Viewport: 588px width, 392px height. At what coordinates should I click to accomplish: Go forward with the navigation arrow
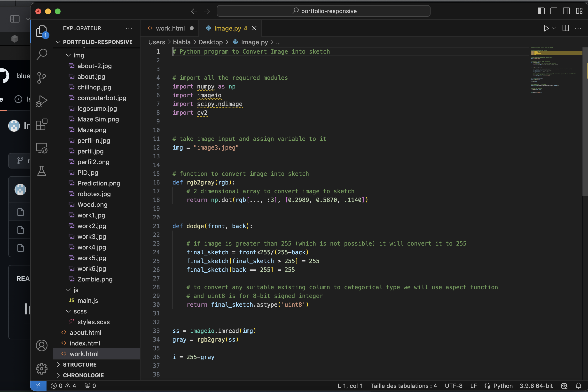[207, 11]
